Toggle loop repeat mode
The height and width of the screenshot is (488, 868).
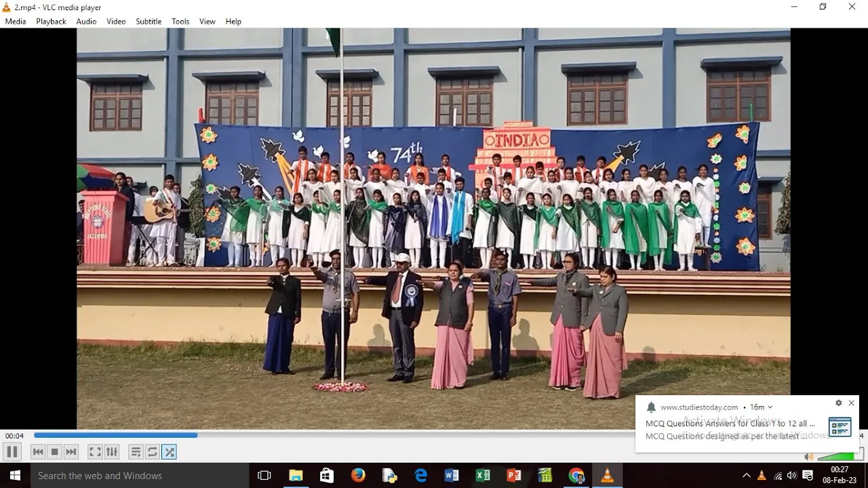[x=153, y=452]
